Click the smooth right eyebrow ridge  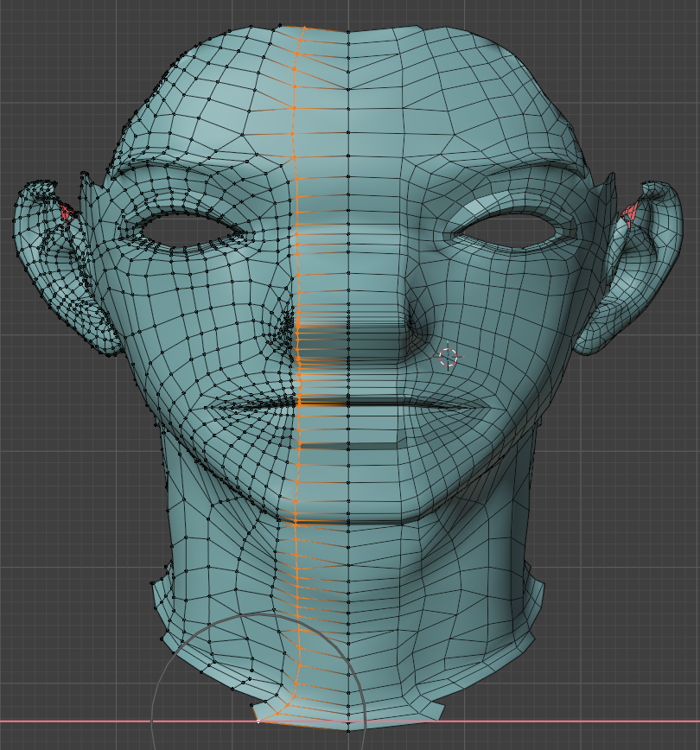(510, 166)
